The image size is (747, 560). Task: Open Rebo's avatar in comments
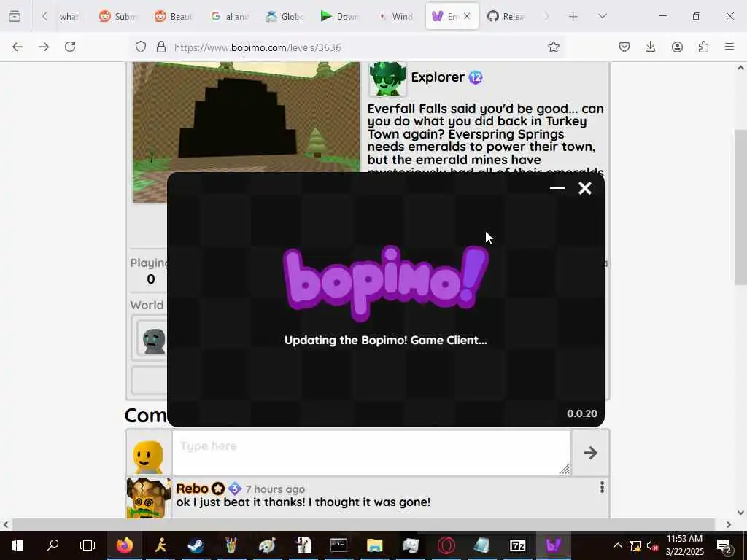149,498
